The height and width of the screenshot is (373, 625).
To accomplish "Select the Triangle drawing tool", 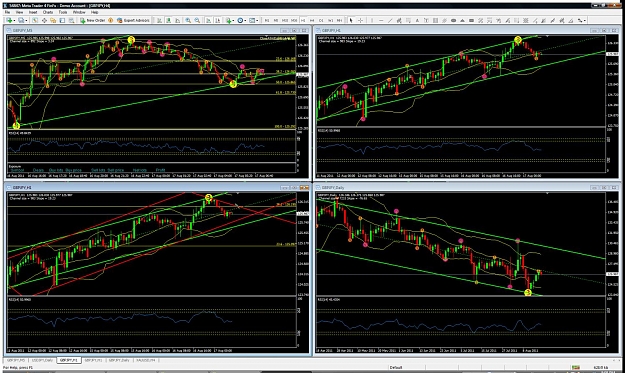I will tap(462, 20).
